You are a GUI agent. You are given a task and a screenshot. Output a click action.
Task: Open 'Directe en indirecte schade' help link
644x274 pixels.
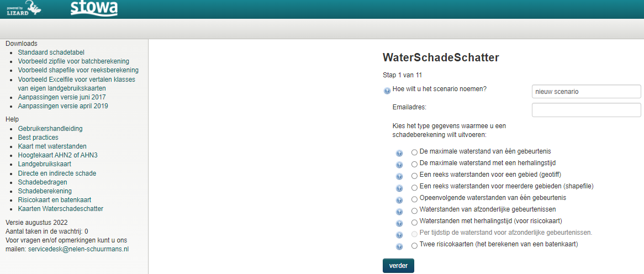click(57, 173)
